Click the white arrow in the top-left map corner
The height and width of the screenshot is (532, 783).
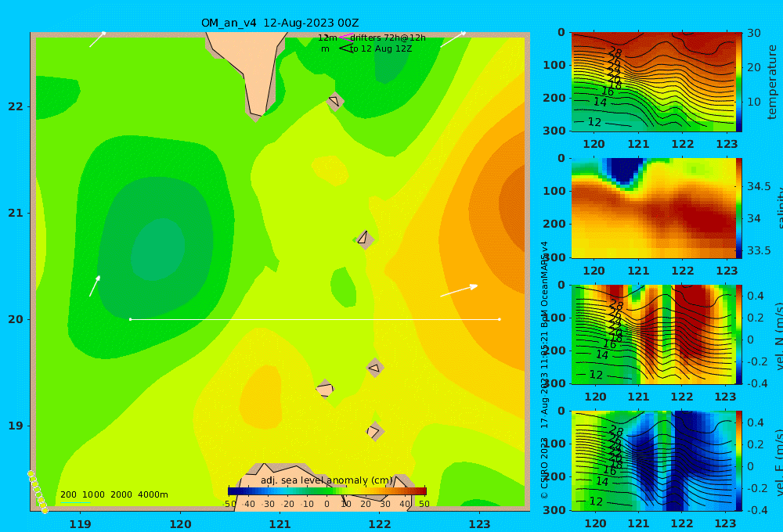pos(98,39)
